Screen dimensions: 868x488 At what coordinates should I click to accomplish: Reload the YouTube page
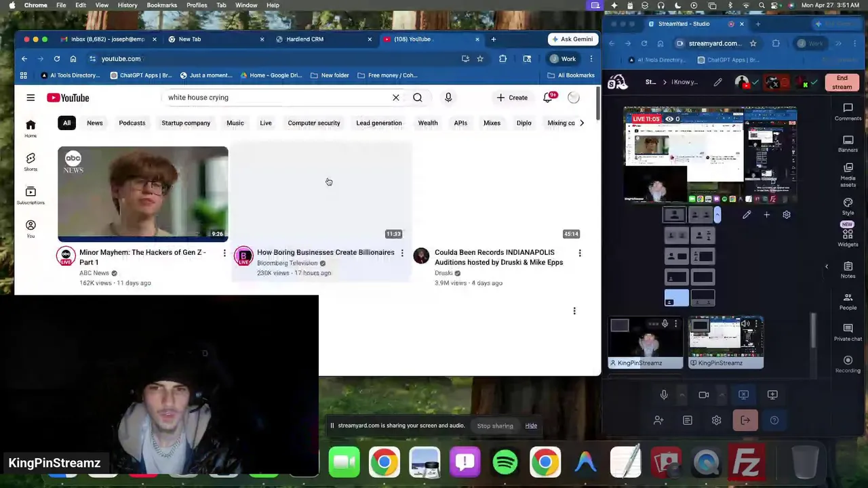[57, 59]
